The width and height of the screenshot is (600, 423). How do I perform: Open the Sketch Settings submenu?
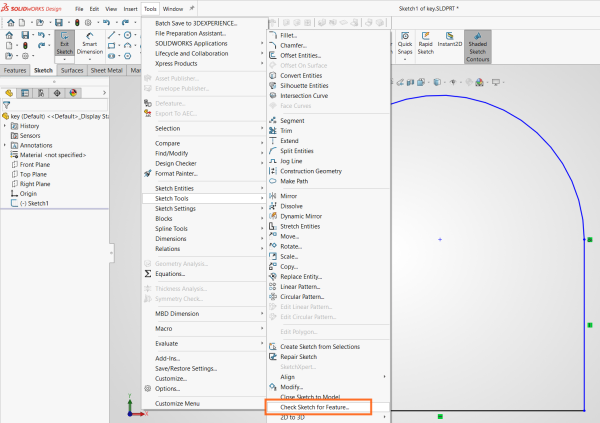pos(204,209)
